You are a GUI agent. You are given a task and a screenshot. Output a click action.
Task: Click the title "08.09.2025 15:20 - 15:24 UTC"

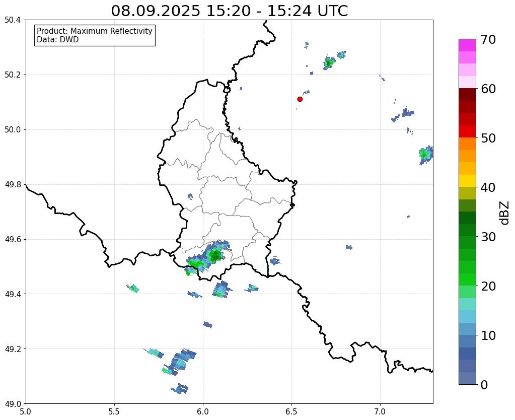tap(229, 11)
